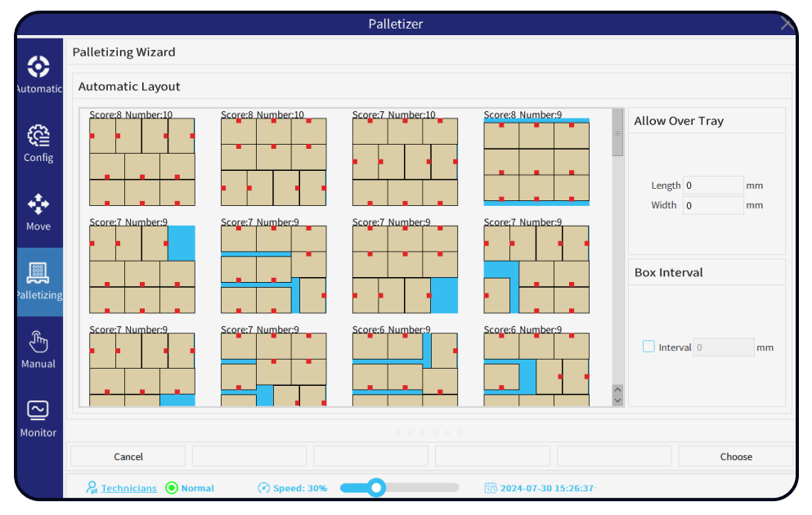Viewport: 812px width, 515px height.
Task: Open the Config gear icon
Action: click(x=38, y=136)
